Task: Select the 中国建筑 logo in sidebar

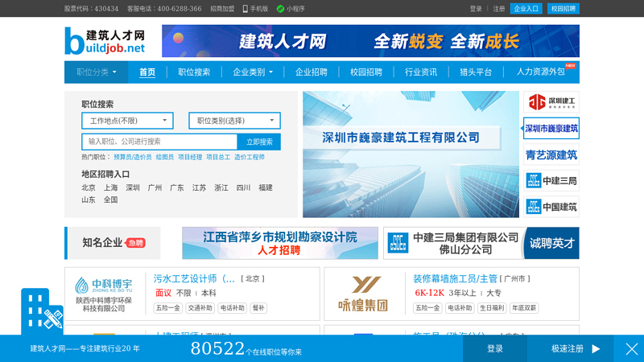Action: pyautogui.click(x=551, y=207)
